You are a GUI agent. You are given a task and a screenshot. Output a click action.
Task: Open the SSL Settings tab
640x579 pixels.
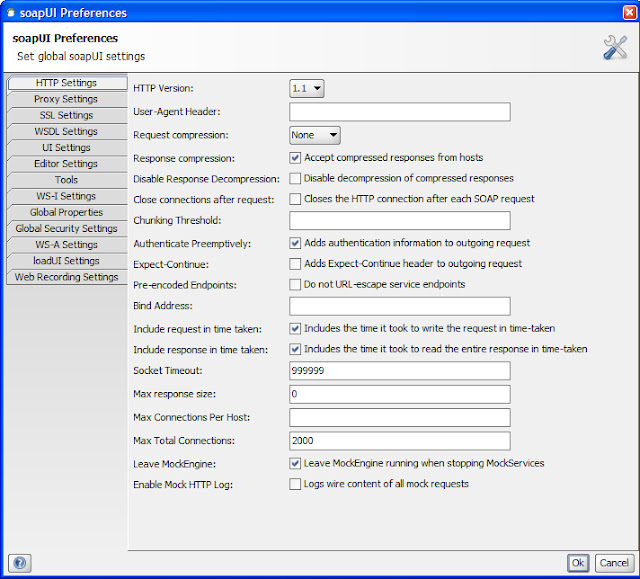tap(67, 115)
